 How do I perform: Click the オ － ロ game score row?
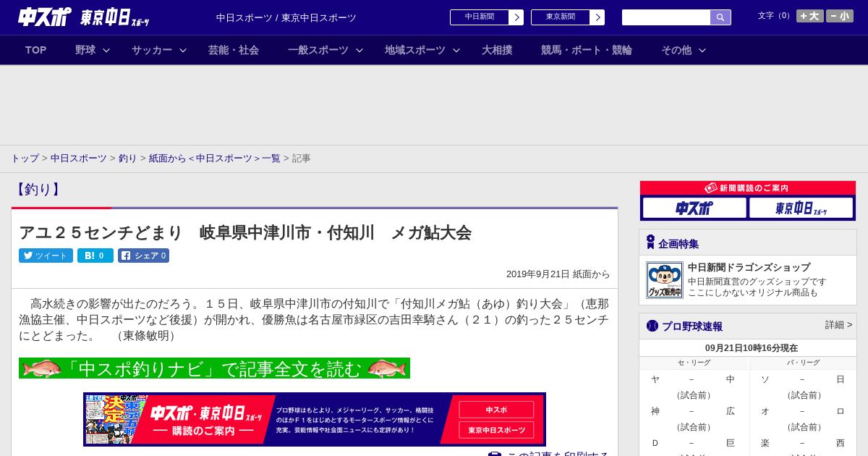click(x=803, y=411)
